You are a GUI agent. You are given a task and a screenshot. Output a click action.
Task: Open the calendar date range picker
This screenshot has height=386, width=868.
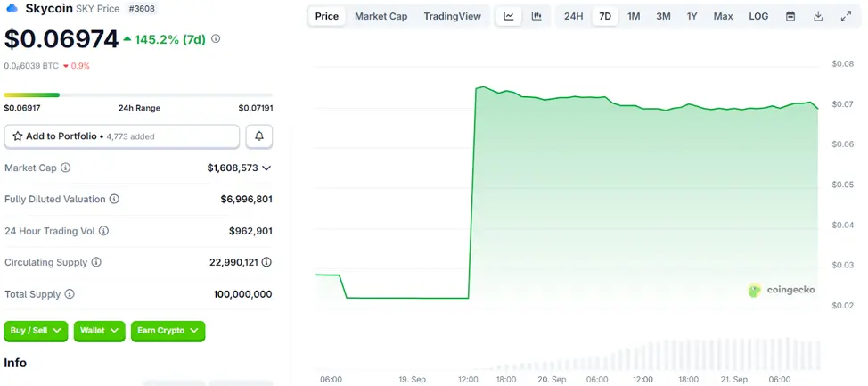[x=790, y=16]
